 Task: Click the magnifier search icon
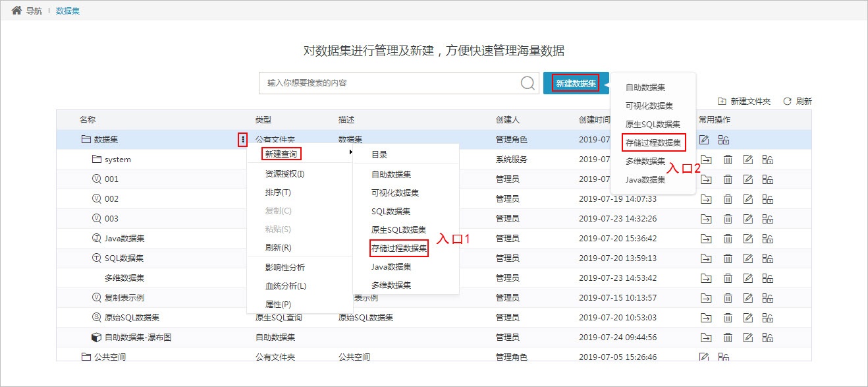pos(528,83)
